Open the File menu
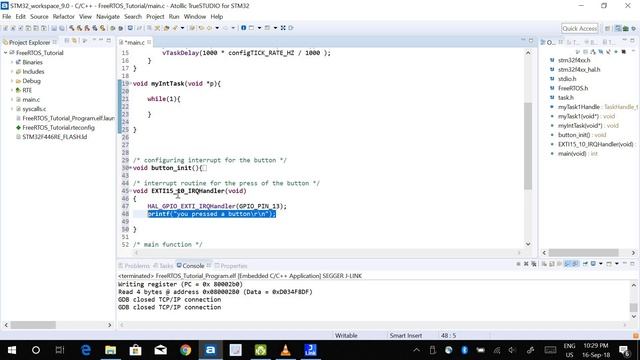640x360 pixels. [x=7, y=17]
